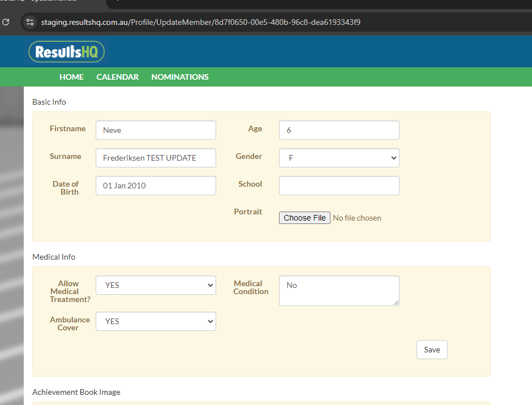Click the empty School field
Screen dimensions: 532x405
(339, 186)
